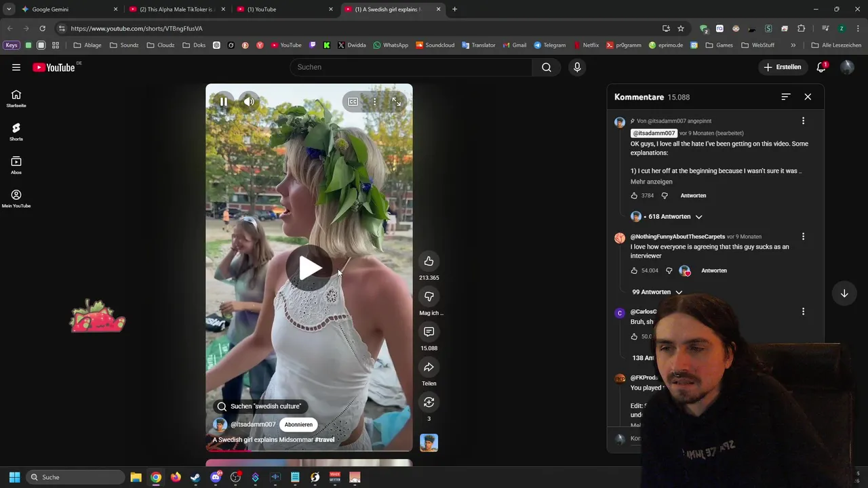This screenshot has height=488, width=868.
Task: Open Shorts in the sidebar
Action: [16, 131]
